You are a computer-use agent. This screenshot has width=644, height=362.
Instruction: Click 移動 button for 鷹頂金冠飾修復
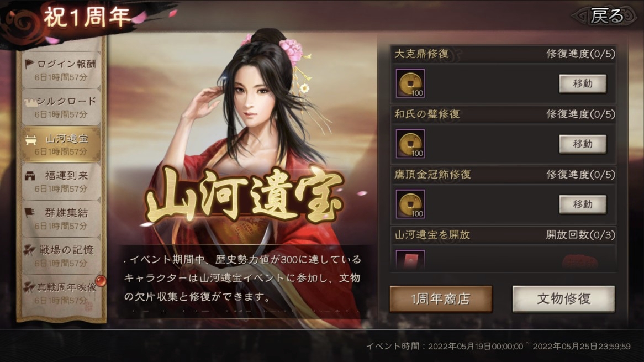point(582,204)
